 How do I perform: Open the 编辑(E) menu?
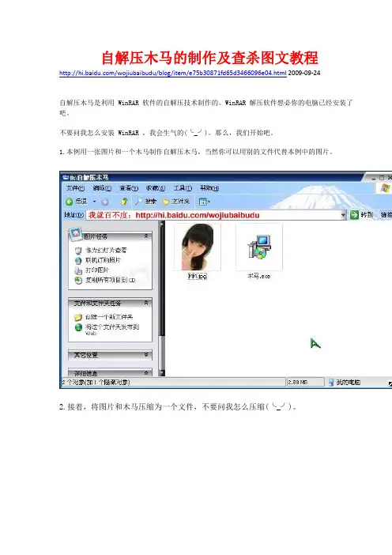102,188
